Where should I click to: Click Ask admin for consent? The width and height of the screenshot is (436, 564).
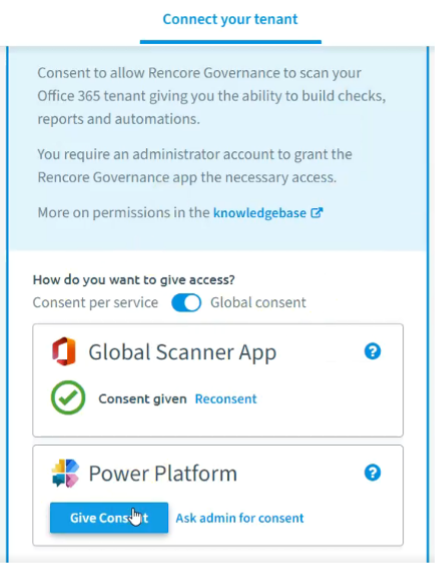coord(240,518)
